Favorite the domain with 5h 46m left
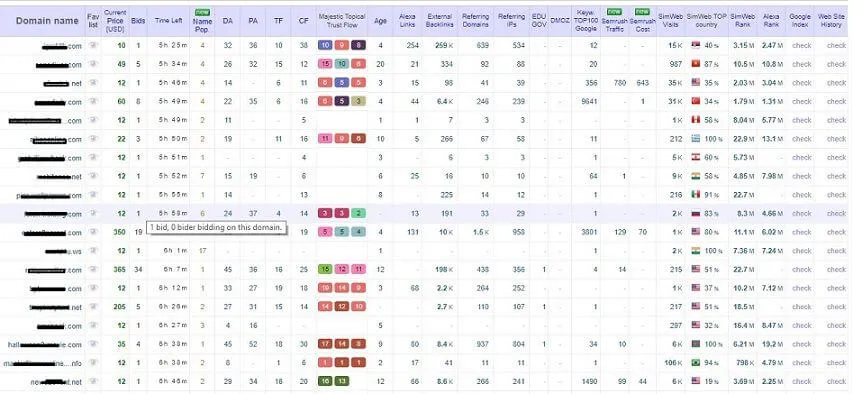Viewport: 853px width, 394px height. 93,83
